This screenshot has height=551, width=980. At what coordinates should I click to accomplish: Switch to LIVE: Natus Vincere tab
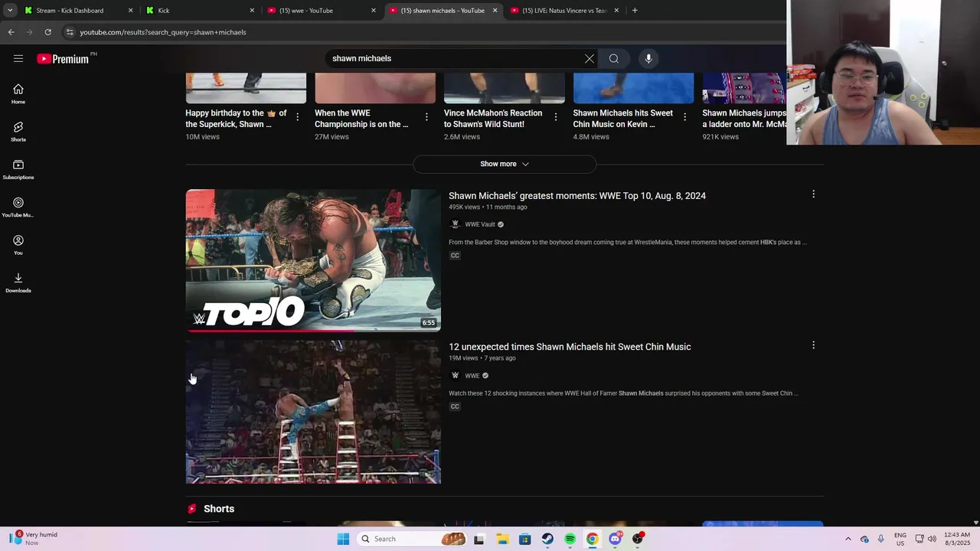tap(564, 10)
